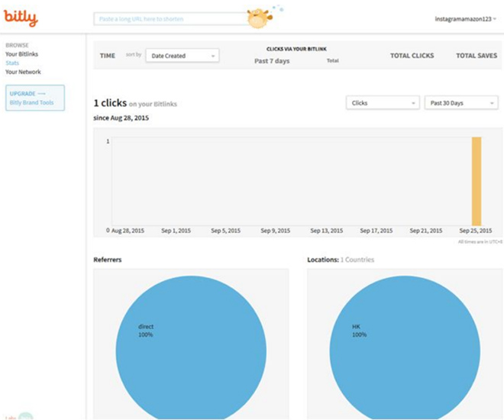Screen dimensions: 504x420
Task: Open the Stats page link
Action: pyautogui.click(x=12, y=63)
